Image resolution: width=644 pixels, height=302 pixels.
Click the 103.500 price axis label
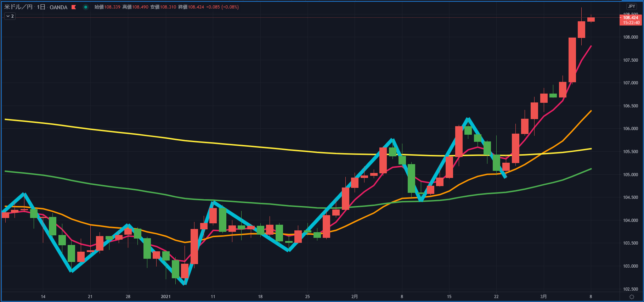click(631, 243)
